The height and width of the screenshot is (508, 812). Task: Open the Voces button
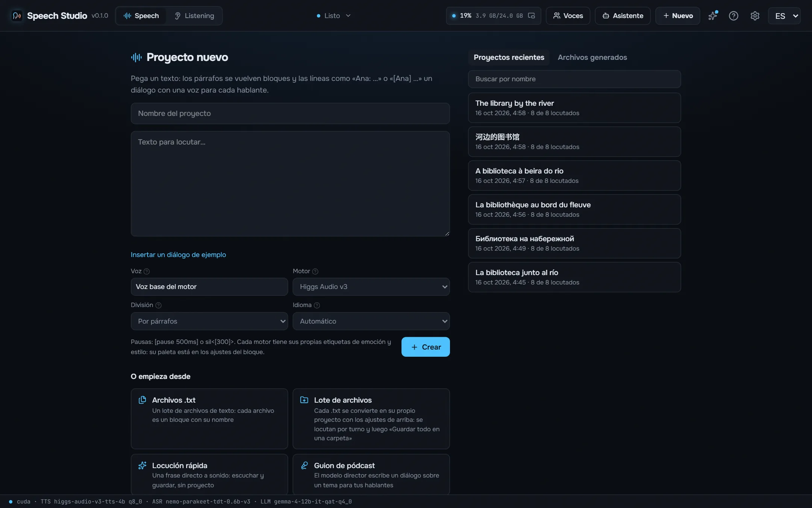pyautogui.click(x=568, y=16)
